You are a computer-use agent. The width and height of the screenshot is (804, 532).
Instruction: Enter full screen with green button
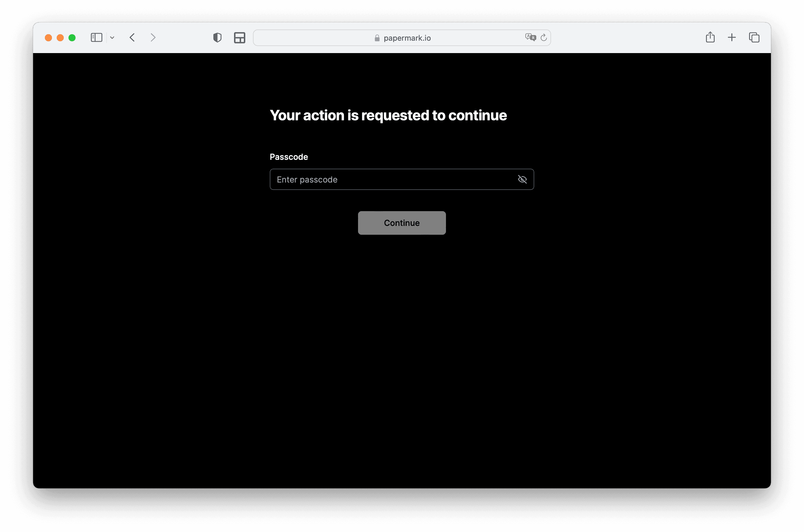(x=72, y=38)
